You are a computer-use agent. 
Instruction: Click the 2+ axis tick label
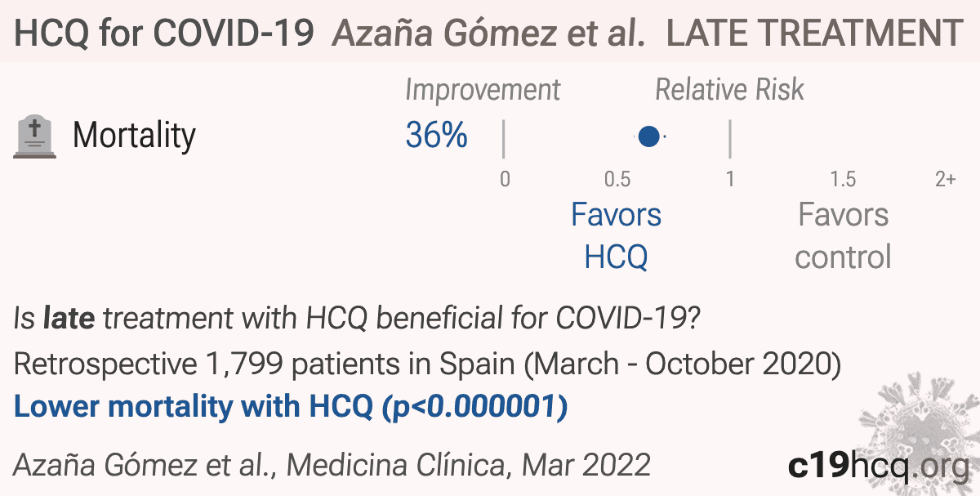[x=945, y=179]
